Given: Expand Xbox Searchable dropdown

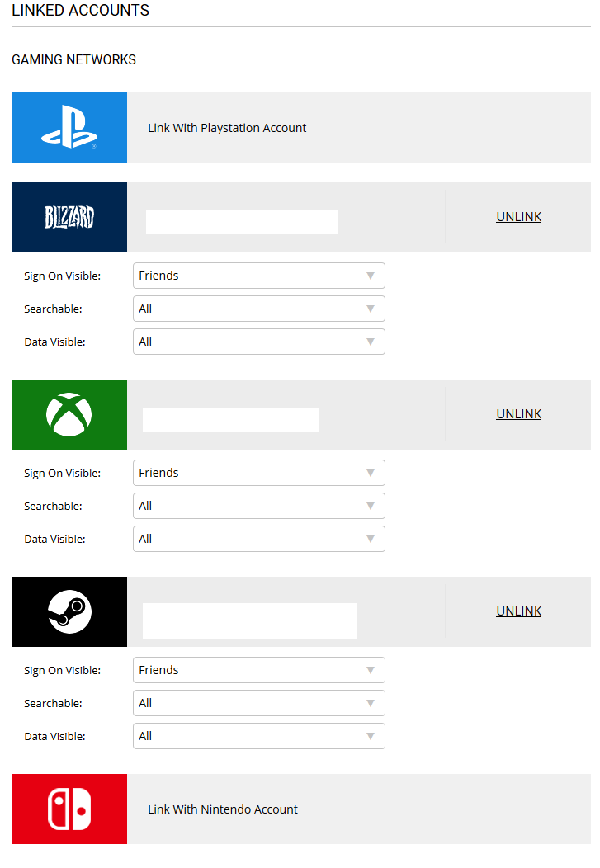Looking at the screenshot, I should 259,506.
